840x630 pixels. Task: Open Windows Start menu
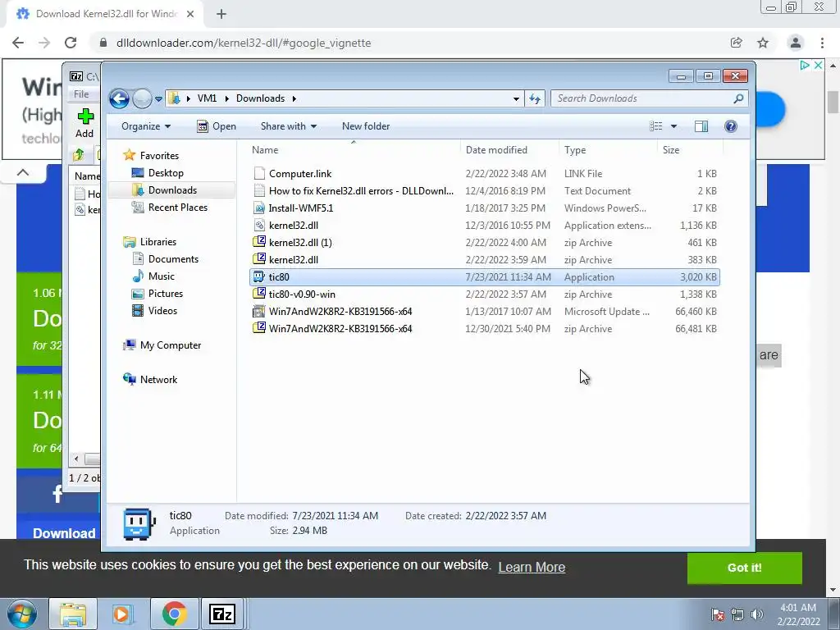[22, 614]
